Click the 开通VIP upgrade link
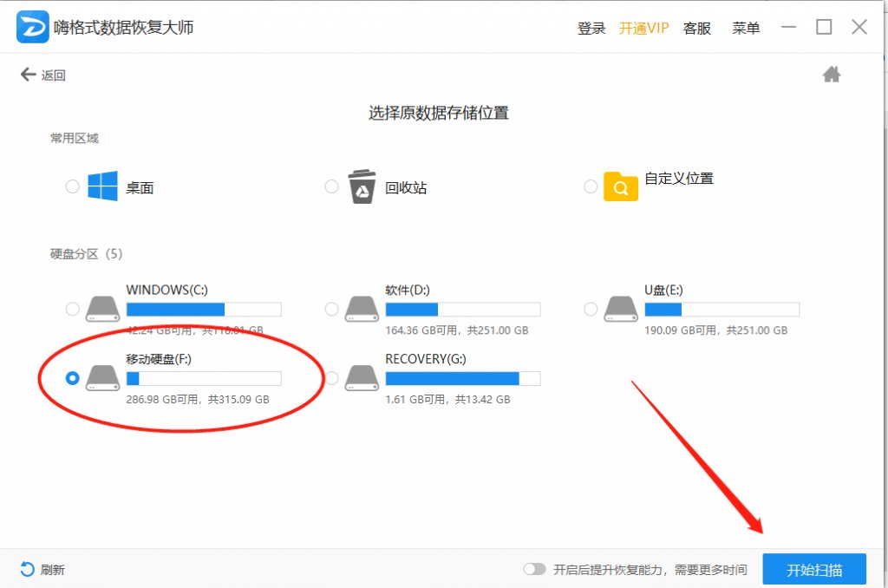The image size is (888, 588). [643, 27]
